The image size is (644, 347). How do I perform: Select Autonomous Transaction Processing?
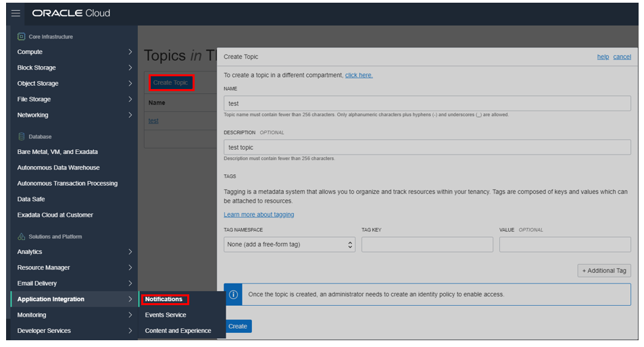pos(68,184)
